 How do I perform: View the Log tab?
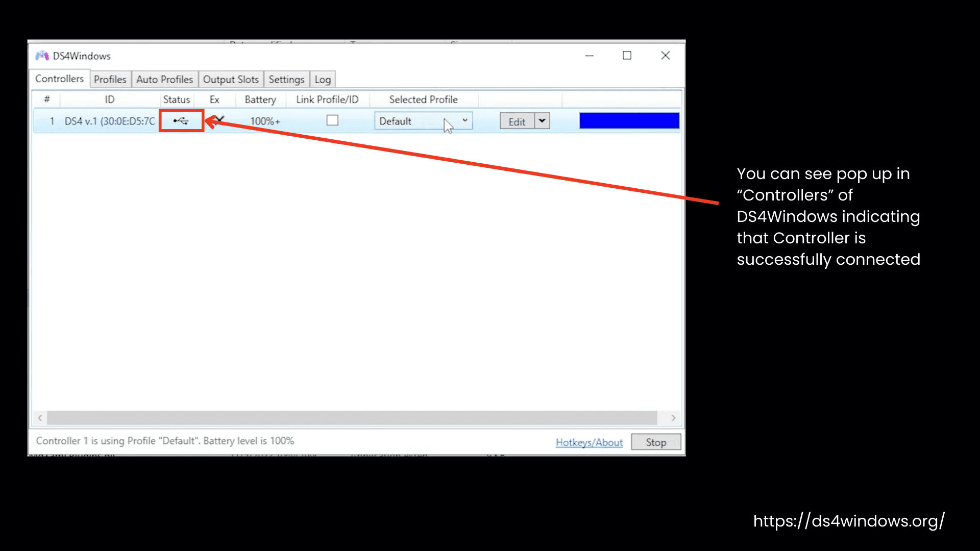pyautogui.click(x=323, y=79)
